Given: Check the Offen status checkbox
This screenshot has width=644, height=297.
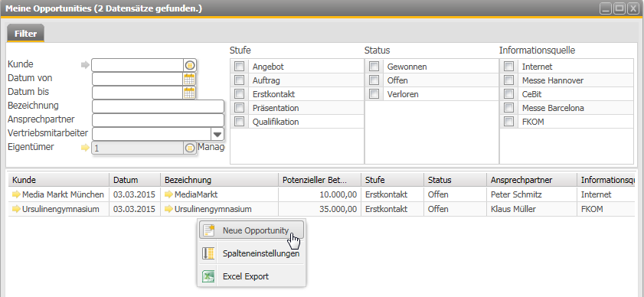Looking at the screenshot, I should point(374,80).
